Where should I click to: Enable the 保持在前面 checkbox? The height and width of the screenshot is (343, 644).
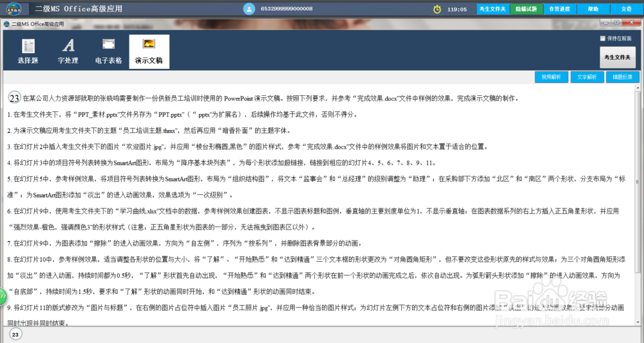click(x=603, y=39)
